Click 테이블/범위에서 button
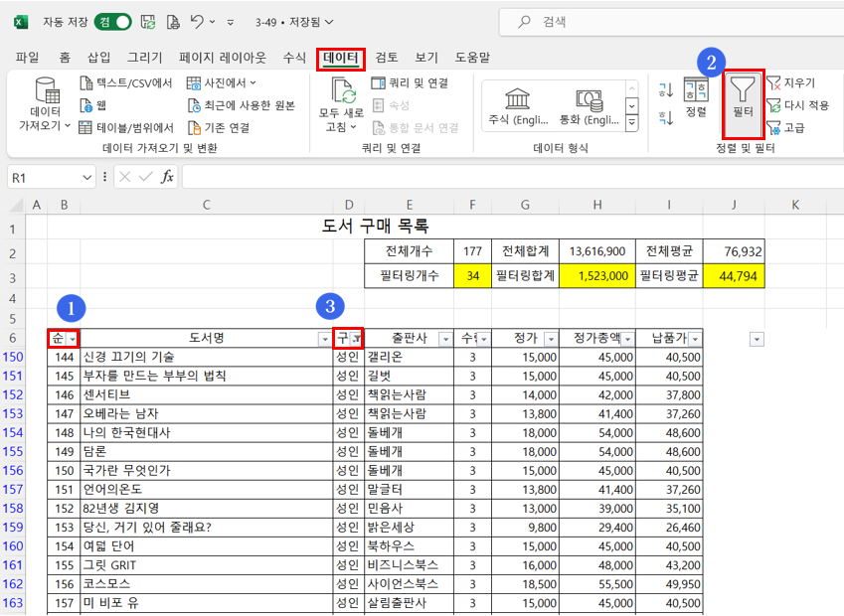 [126, 127]
